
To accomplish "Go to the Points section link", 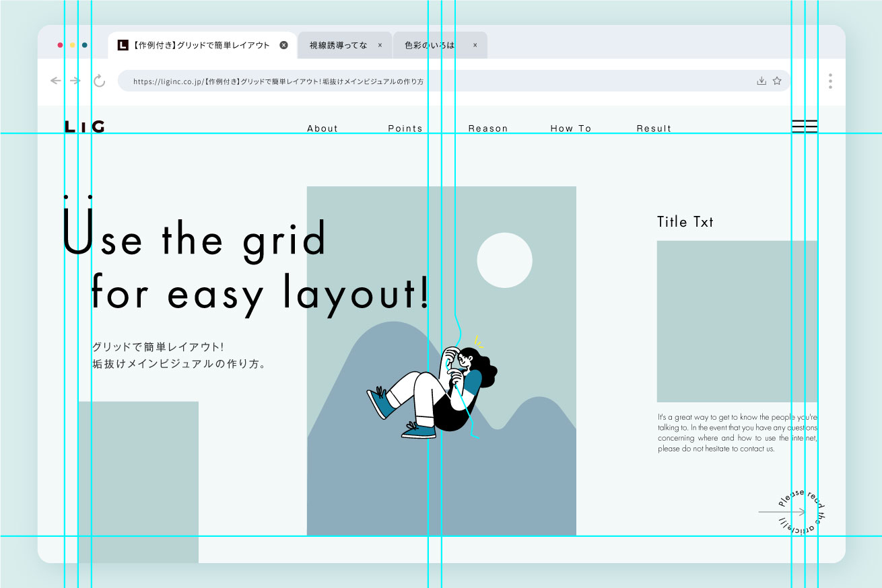I will [405, 128].
